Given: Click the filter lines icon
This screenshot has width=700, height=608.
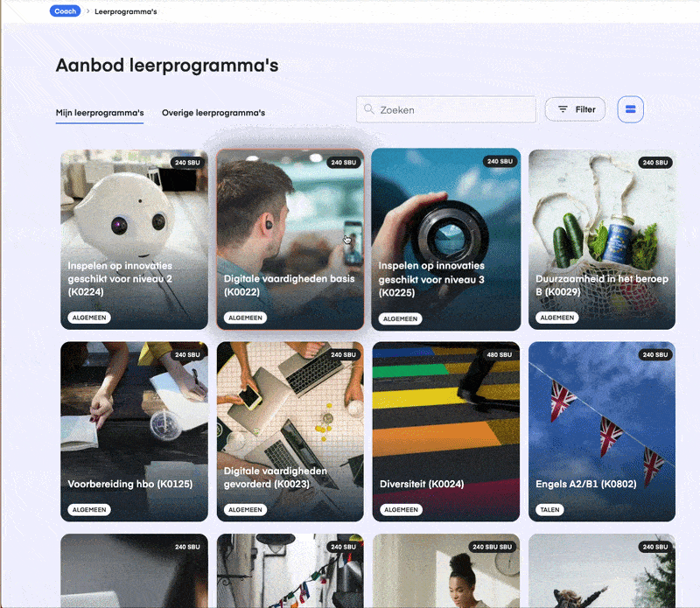Looking at the screenshot, I should [x=563, y=109].
